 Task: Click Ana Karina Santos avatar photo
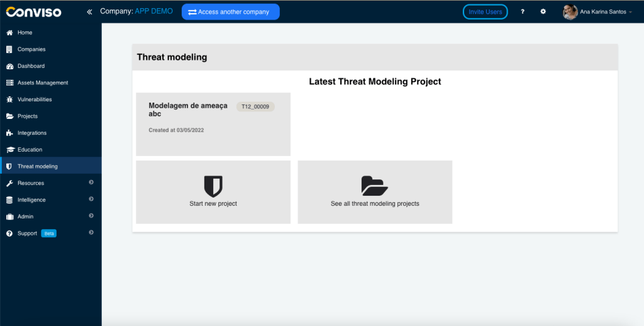coord(570,12)
